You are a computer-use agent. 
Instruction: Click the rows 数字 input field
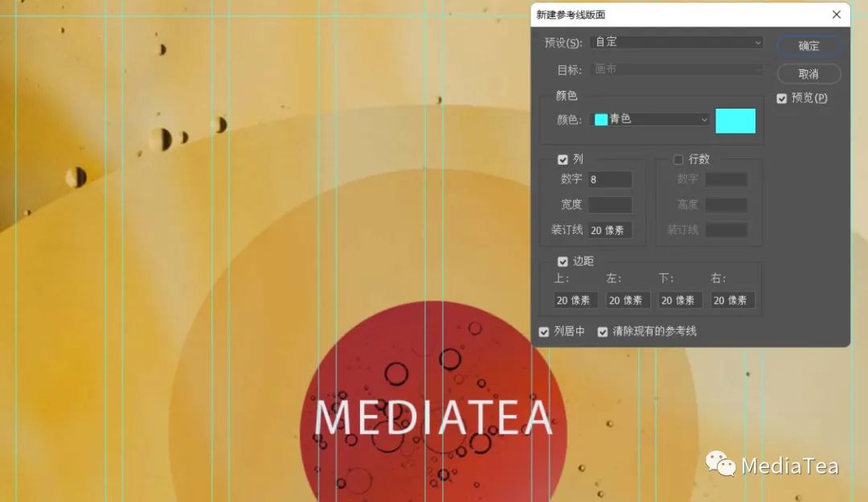point(726,179)
